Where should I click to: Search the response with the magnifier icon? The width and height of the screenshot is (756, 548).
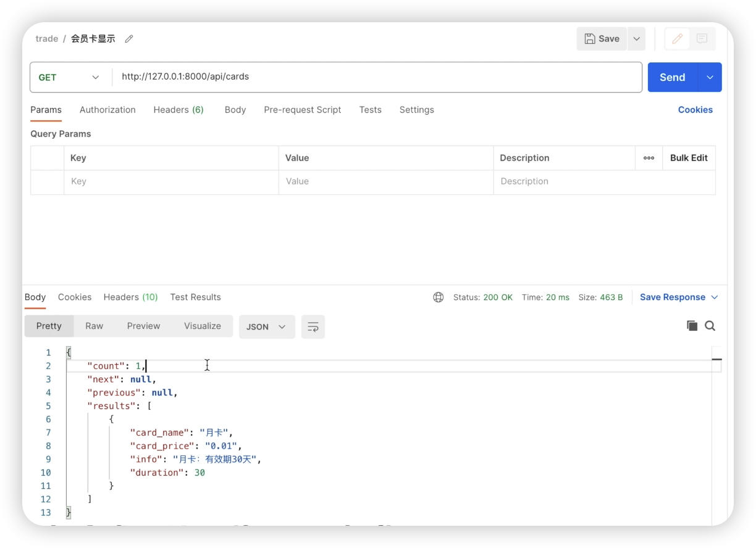tap(710, 326)
